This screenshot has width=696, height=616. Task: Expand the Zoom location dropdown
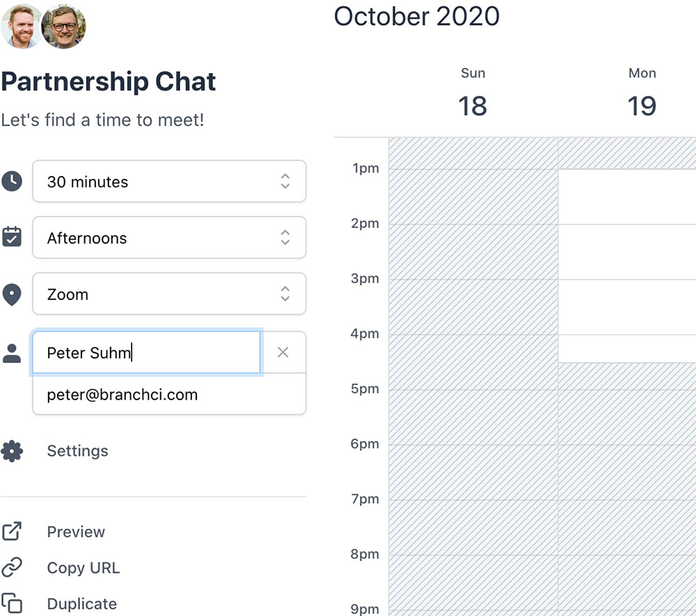click(x=169, y=294)
